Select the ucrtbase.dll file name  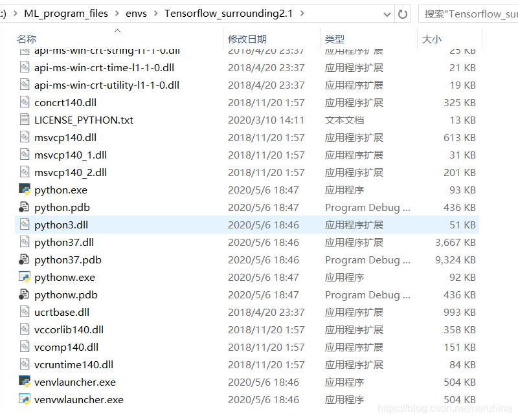tap(62, 313)
